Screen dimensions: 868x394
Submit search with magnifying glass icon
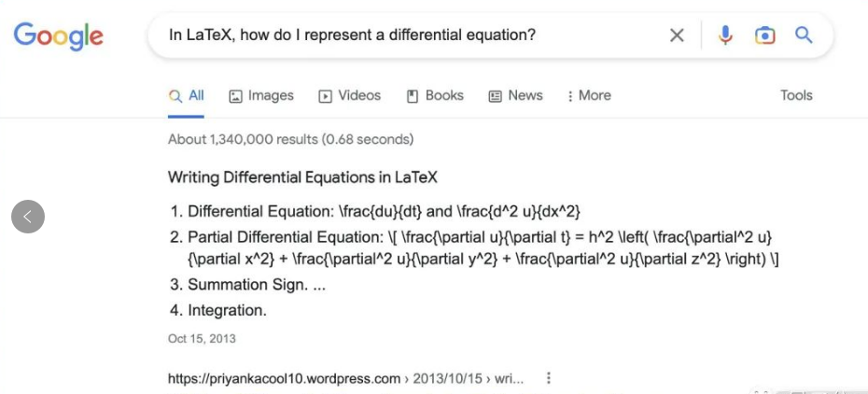coord(804,35)
